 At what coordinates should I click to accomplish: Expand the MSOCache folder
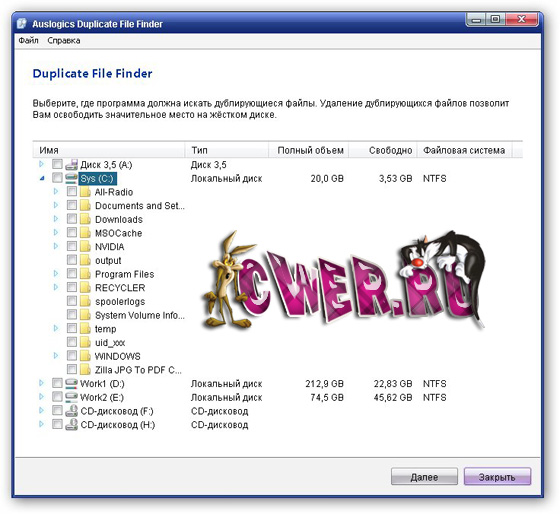point(56,233)
